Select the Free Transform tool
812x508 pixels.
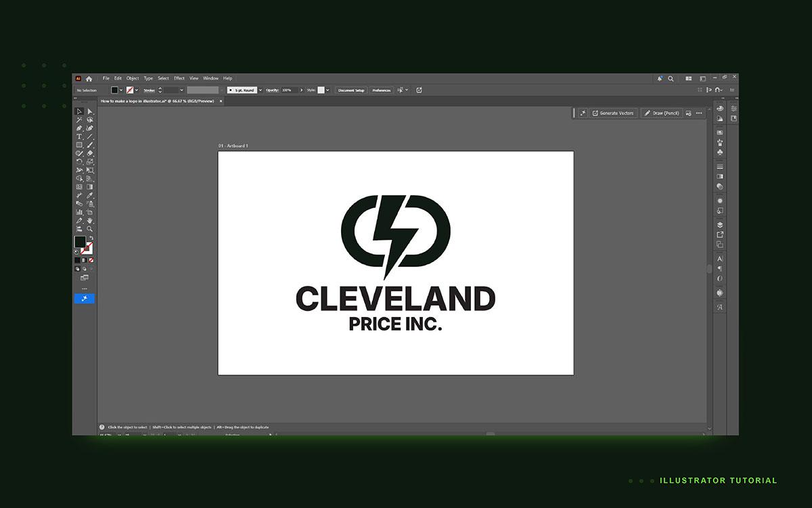click(90, 170)
